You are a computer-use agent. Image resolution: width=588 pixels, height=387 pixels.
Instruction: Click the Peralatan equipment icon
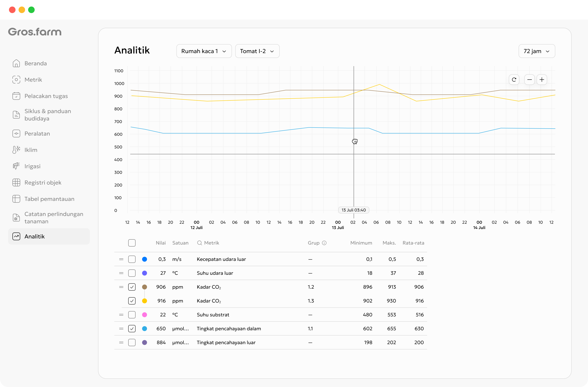(x=16, y=134)
